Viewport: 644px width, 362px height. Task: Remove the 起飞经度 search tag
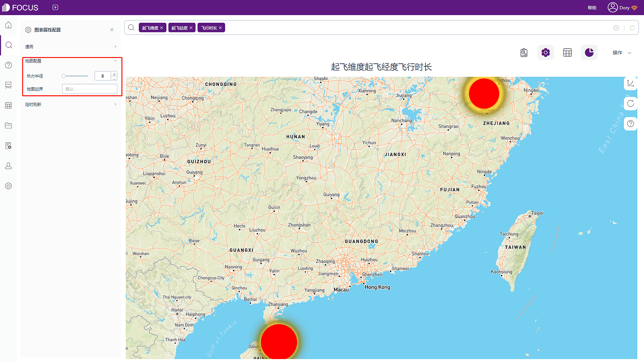click(191, 28)
